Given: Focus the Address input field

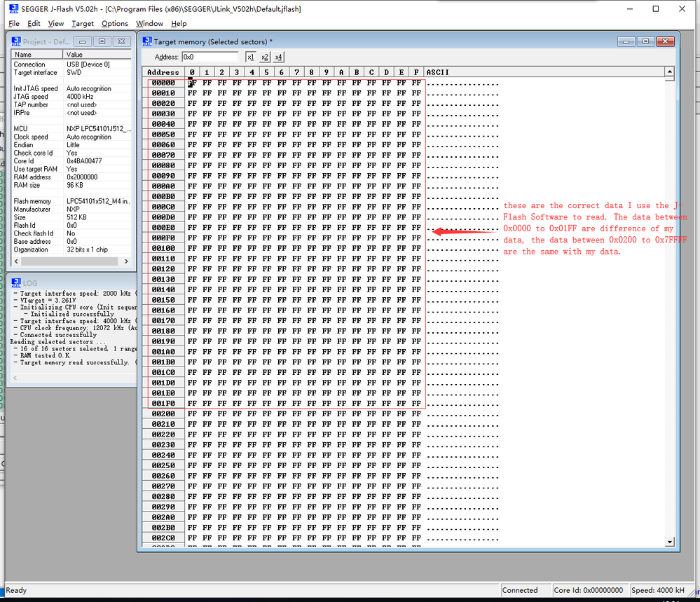Looking at the screenshot, I should point(210,57).
